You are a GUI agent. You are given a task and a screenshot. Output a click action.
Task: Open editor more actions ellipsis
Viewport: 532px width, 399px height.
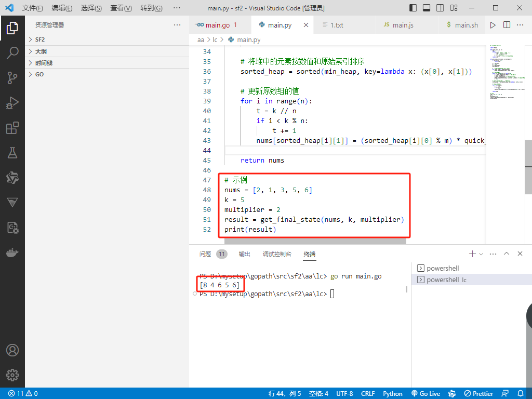click(520, 25)
